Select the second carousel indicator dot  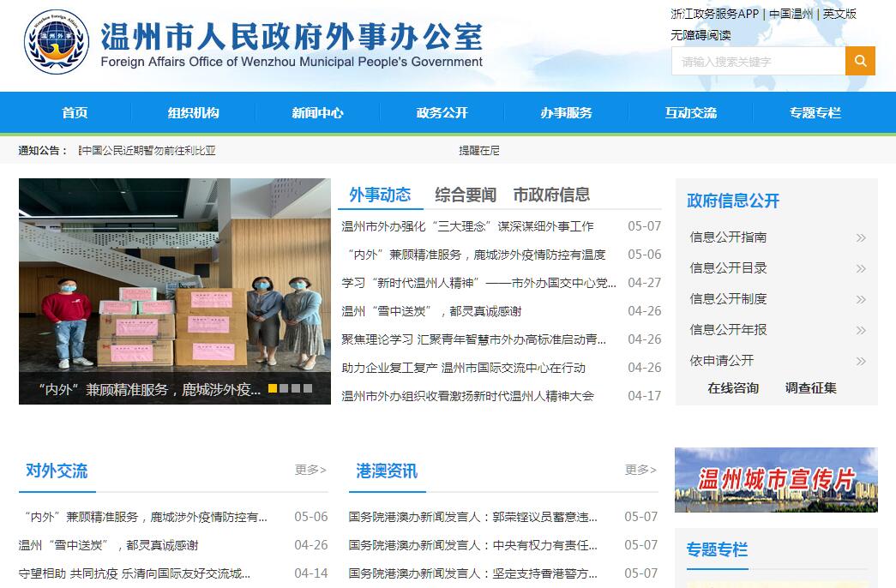(284, 388)
